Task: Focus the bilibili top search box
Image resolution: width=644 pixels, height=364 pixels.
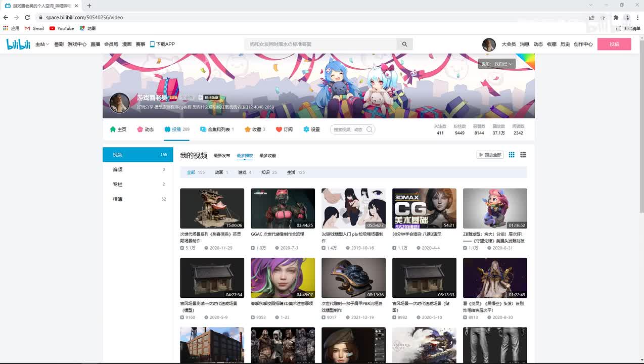Action: tap(321, 44)
